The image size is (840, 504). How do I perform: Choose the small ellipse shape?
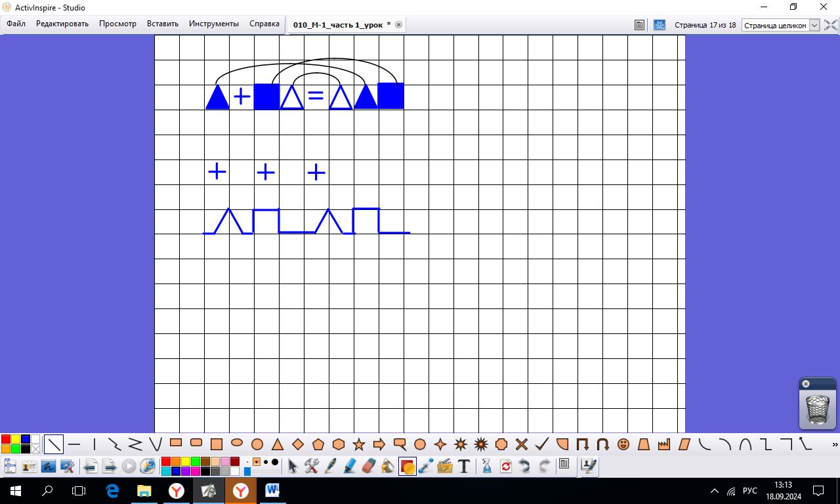coord(237,443)
